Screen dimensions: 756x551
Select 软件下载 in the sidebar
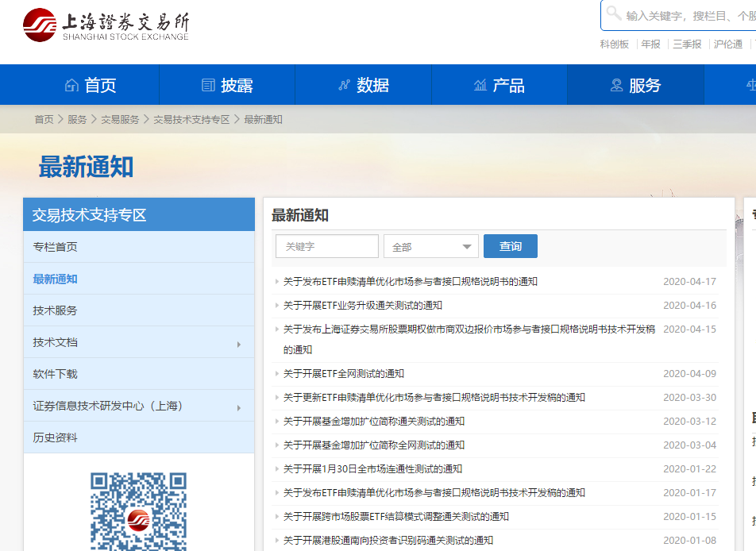(139, 374)
